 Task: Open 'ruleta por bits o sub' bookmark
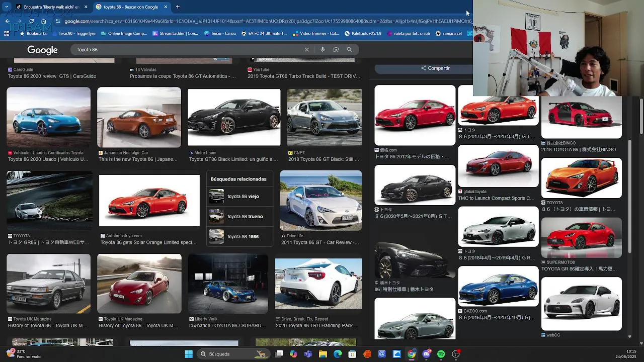(408, 34)
